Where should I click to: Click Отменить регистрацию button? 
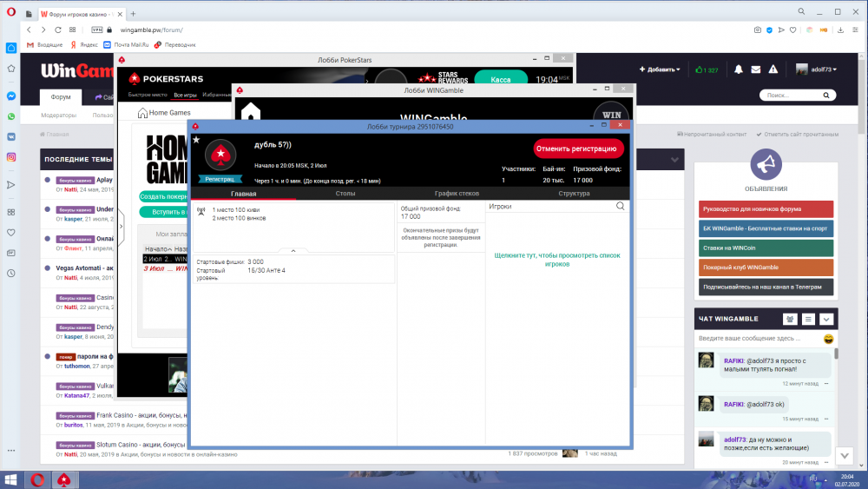pos(578,149)
